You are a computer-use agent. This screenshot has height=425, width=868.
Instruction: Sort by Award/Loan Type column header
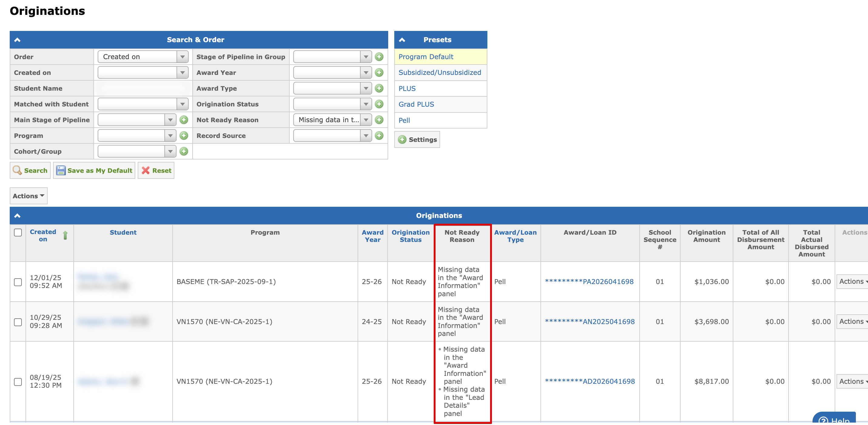[515, 236]
